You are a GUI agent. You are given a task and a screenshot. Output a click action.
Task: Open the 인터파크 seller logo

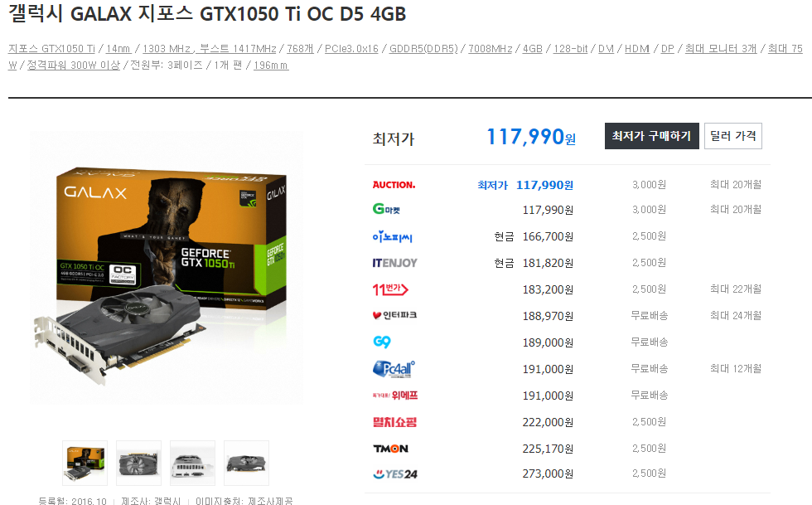[x=394, y=315]
